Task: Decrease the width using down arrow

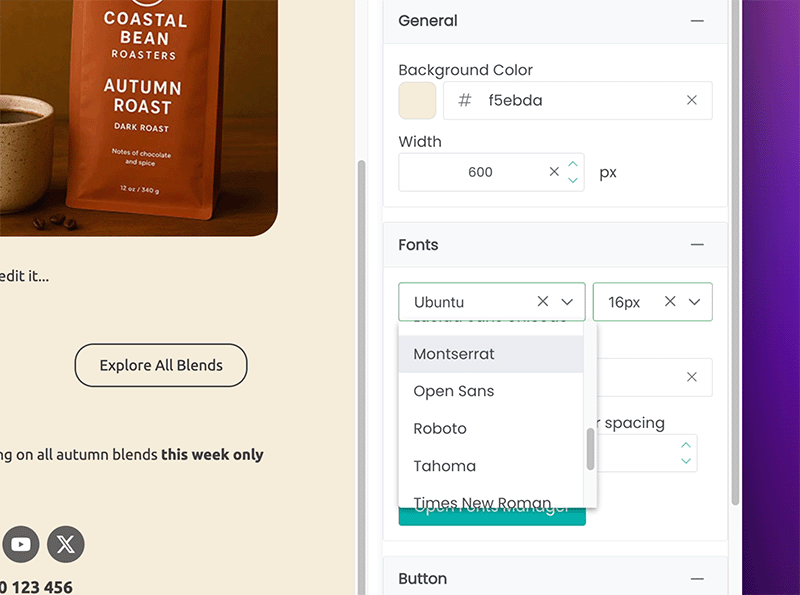Action: [573, 180]
